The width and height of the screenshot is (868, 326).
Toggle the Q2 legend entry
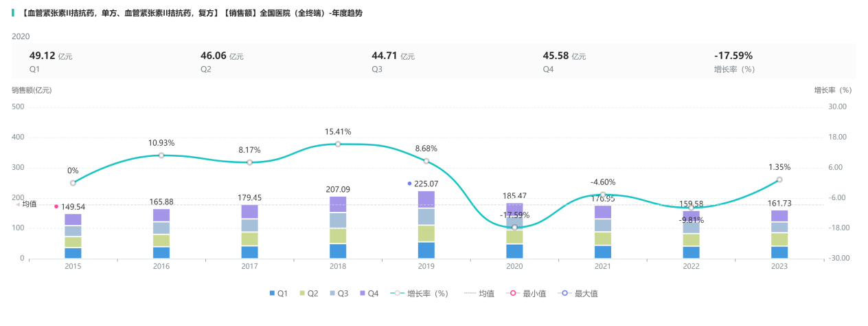308,294
